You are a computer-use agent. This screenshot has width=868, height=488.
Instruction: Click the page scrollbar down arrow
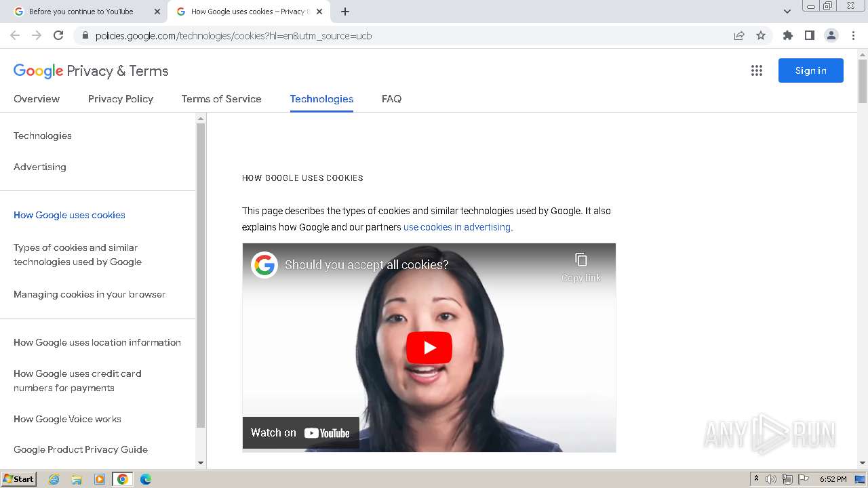pyautogui.click(x=863, y=463)
